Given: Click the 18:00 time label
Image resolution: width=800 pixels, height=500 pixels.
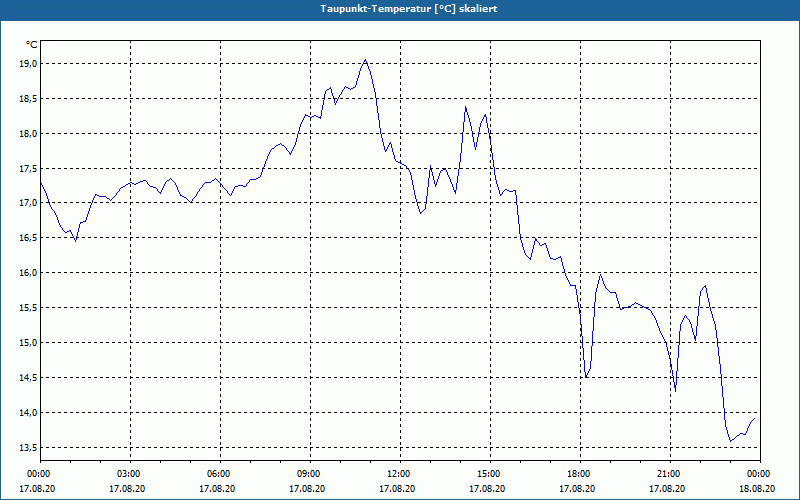Looking at the screenshot, I should [580, 474].
